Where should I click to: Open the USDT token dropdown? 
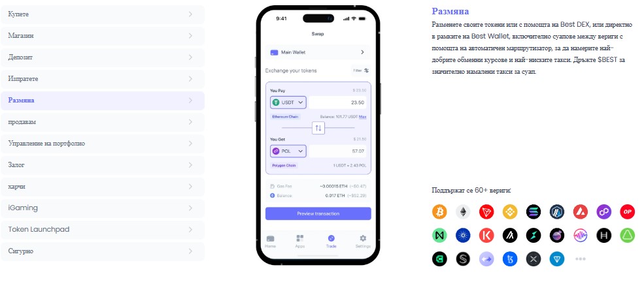288,102
